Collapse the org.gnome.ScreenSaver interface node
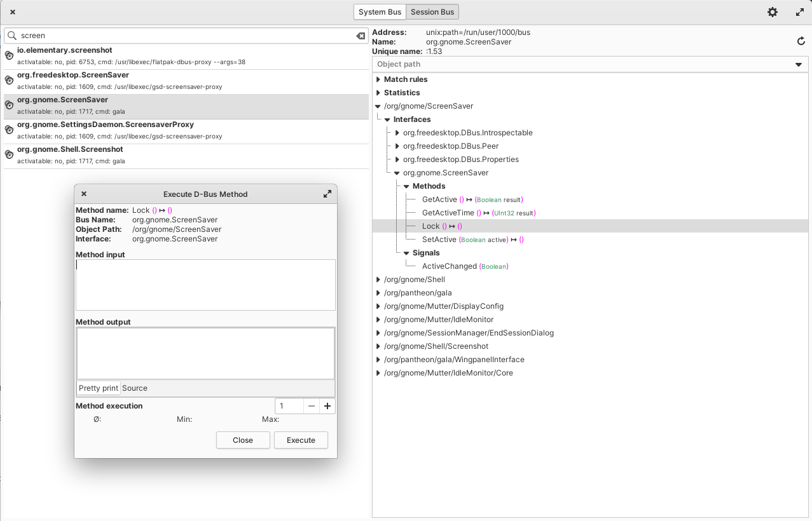Viewport: 812px width, 521px height. tap(397, 173)
